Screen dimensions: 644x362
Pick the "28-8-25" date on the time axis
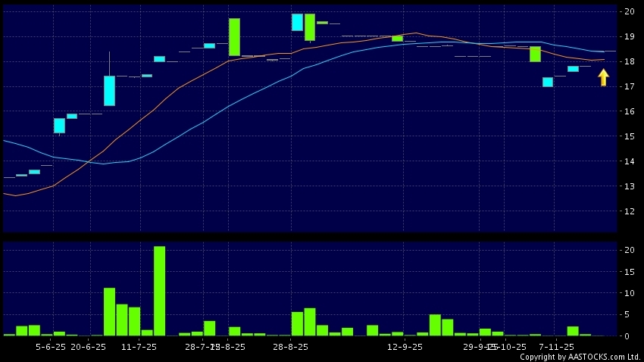tap(290, 347)
